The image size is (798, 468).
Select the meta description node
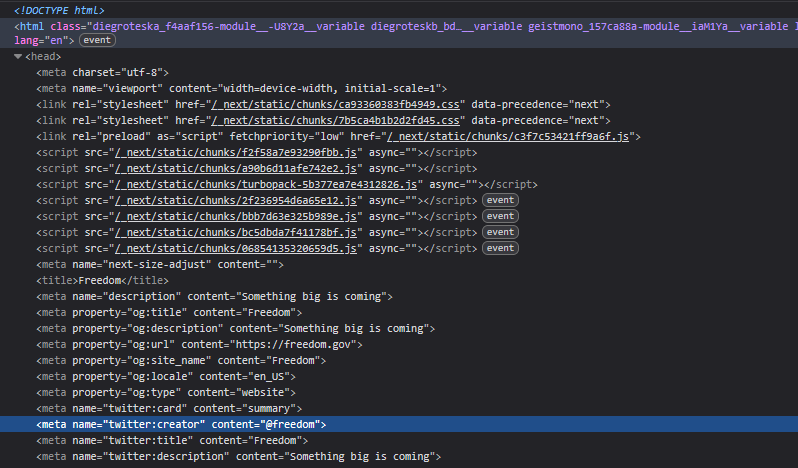[x=214, y=297]
